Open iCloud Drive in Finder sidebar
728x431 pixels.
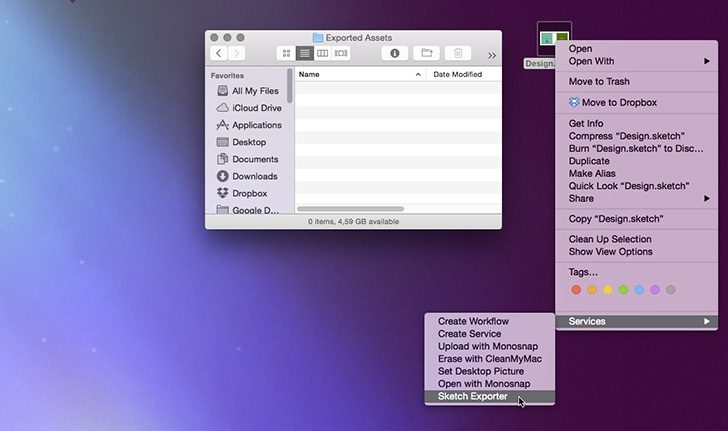coord(257,108)
